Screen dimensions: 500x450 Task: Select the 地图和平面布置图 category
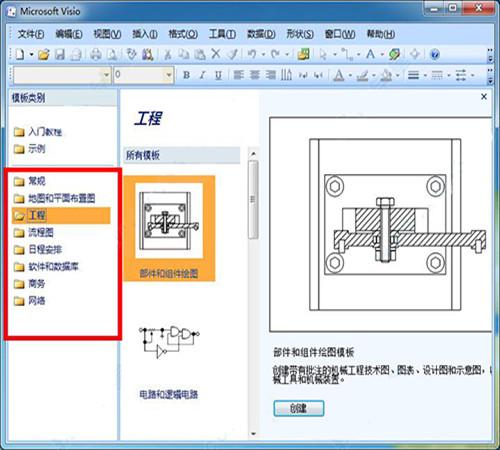click(x=55, y=198)
